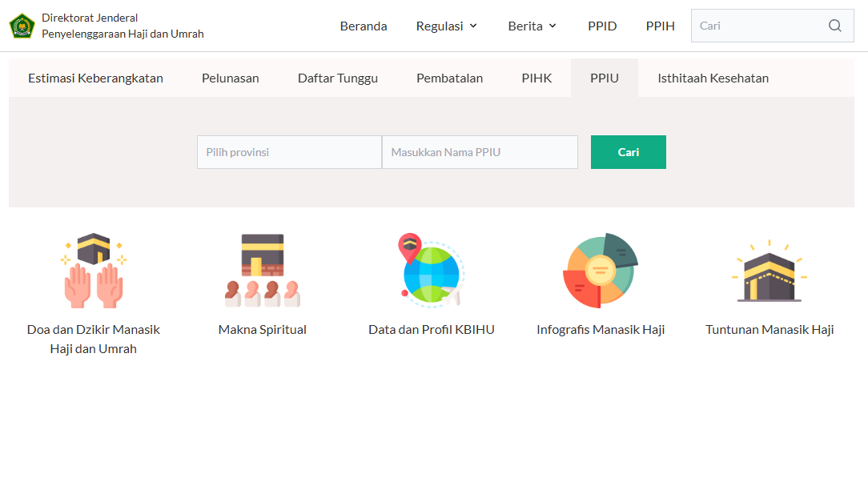Expand the Regulasi dropdown menu
868x486 pixels.
tap(446, 25)
